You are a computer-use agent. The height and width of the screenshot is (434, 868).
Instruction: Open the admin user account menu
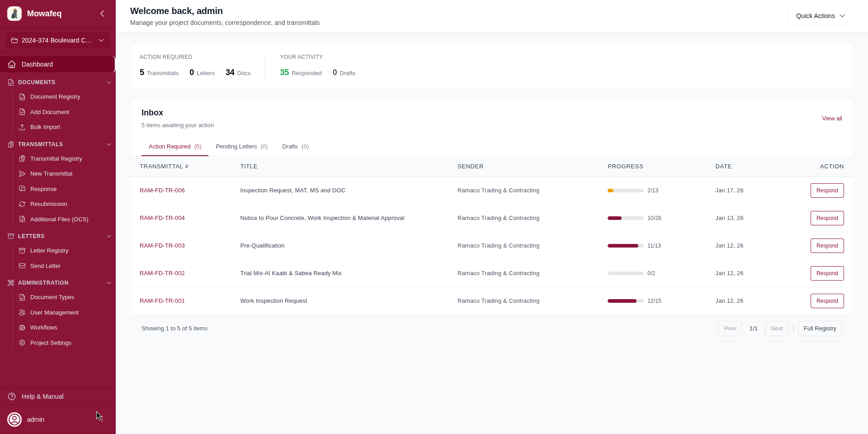click(36, 420)
